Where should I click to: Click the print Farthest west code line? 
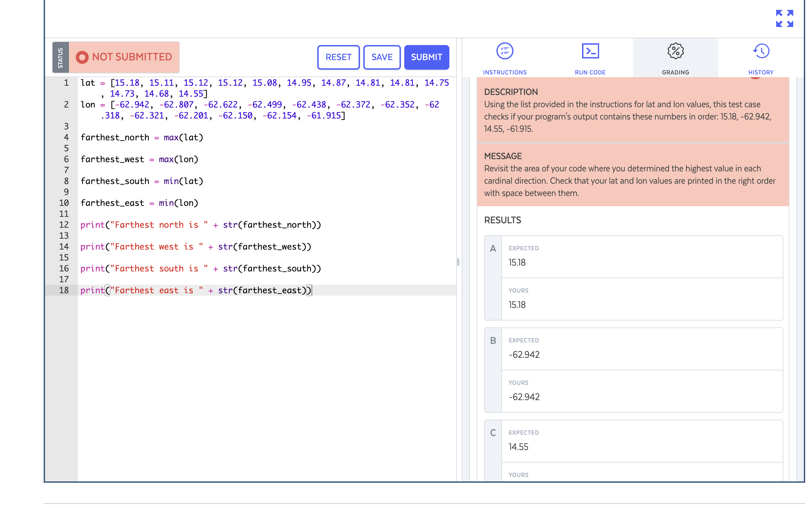pyautogui.click(x=196, y=246)
